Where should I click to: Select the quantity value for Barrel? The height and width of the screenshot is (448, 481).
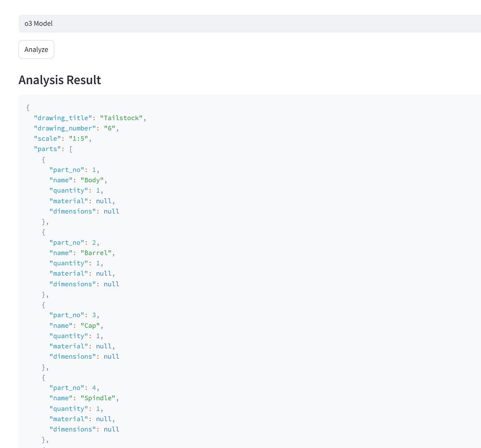tap(99, 263)
